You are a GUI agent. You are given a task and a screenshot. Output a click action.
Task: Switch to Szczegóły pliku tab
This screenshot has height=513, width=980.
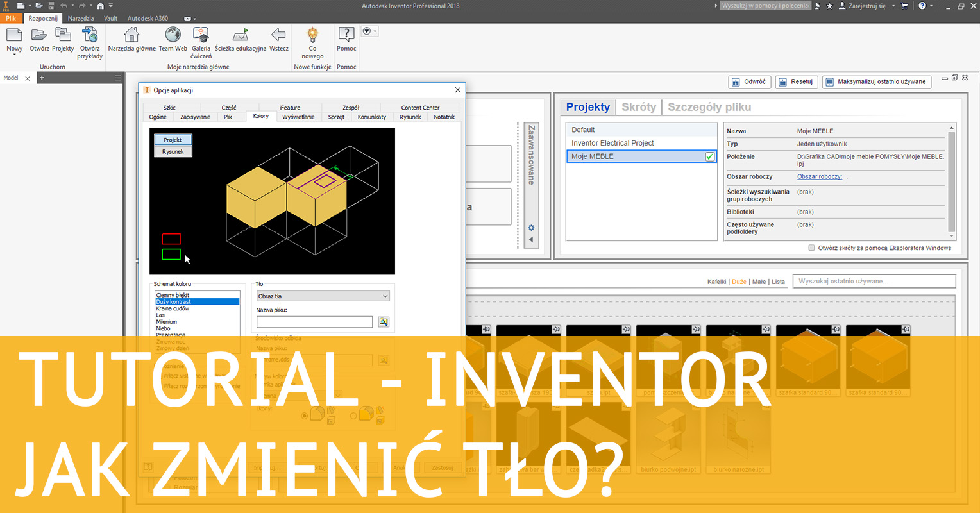click(709, 107)
